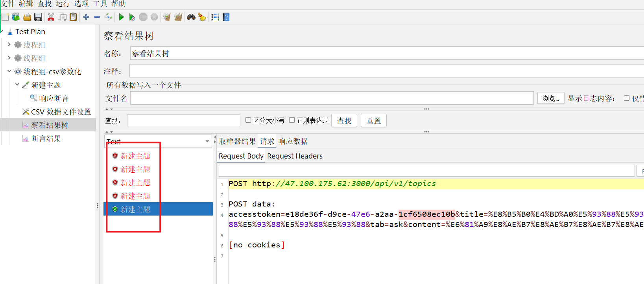The image size is (644, 284).
Task: Select the successful green 新建主题 result
Action: pos(135,209)
